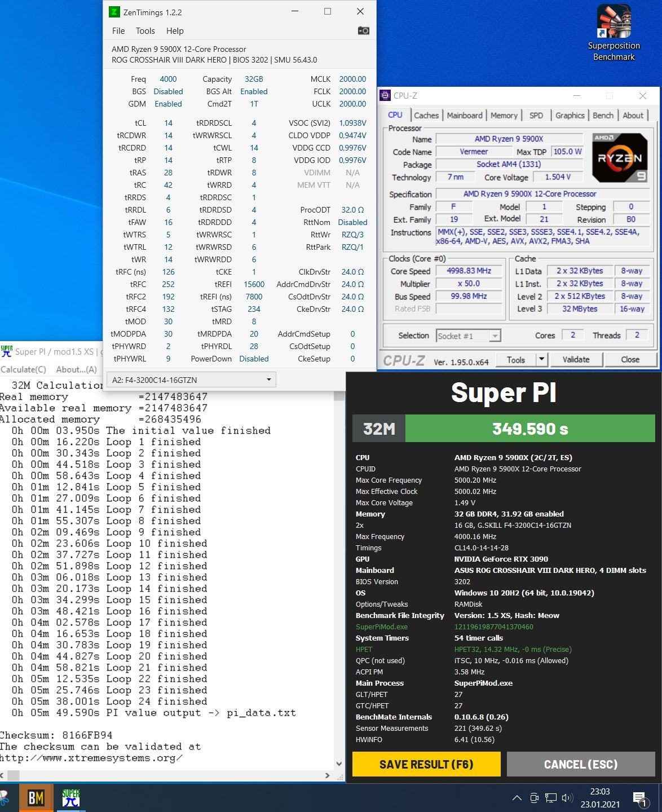Open Tools menu in ZenTimings

coord(145,30)
